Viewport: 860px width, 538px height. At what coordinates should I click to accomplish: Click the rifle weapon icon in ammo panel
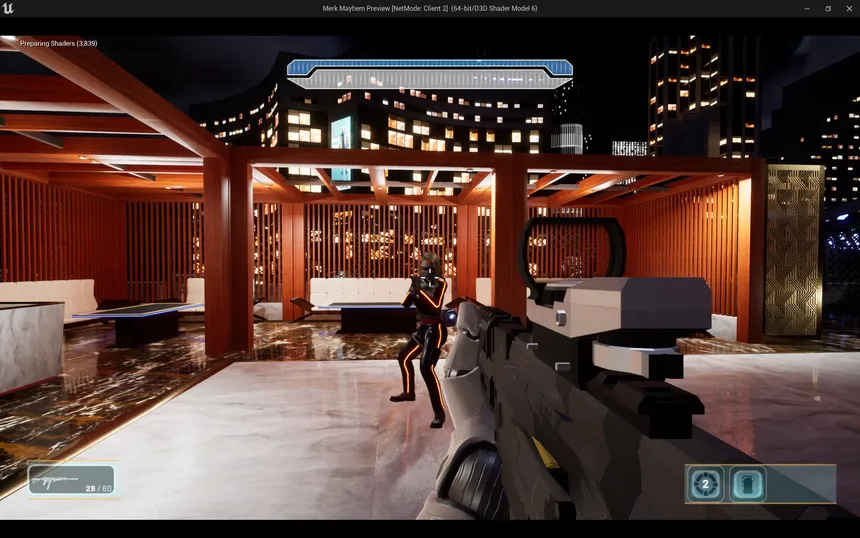[55, 482]
